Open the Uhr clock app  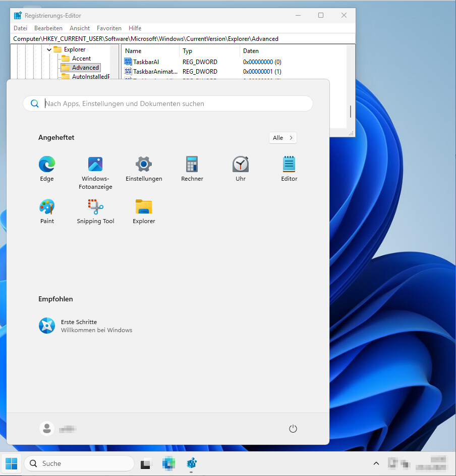[241, 165]
